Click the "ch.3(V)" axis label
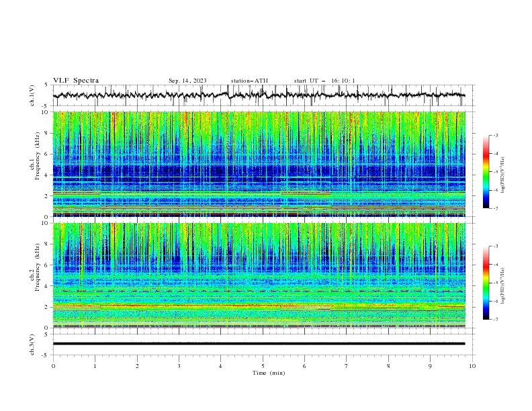532x411 pixels. [32, 345]
